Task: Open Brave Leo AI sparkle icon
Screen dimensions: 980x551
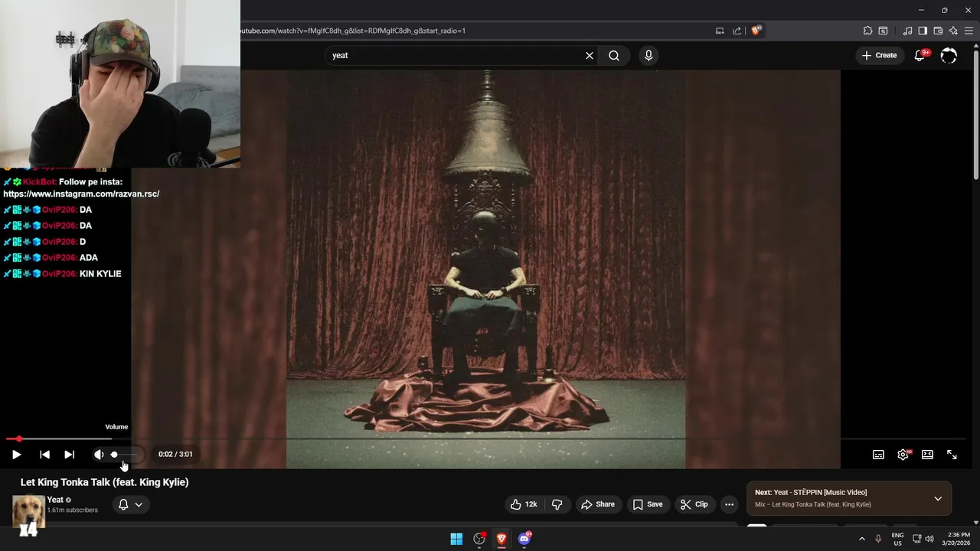Action: click(x=953, y=31)
